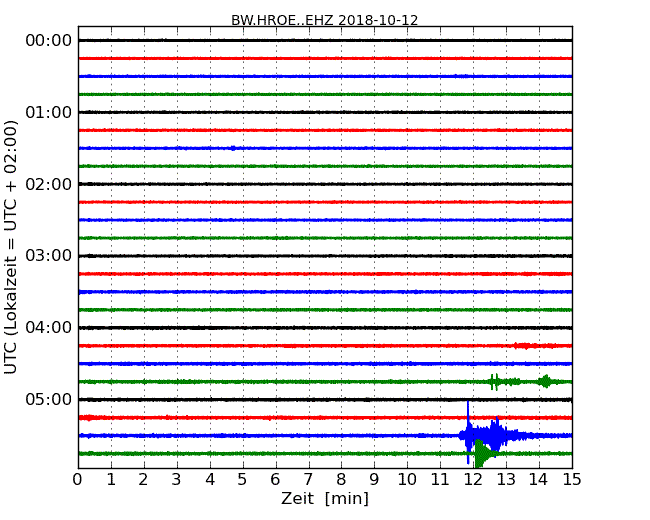Click the small blue blip near minute 4.7

pyautogui.click(x=233, y=148)
